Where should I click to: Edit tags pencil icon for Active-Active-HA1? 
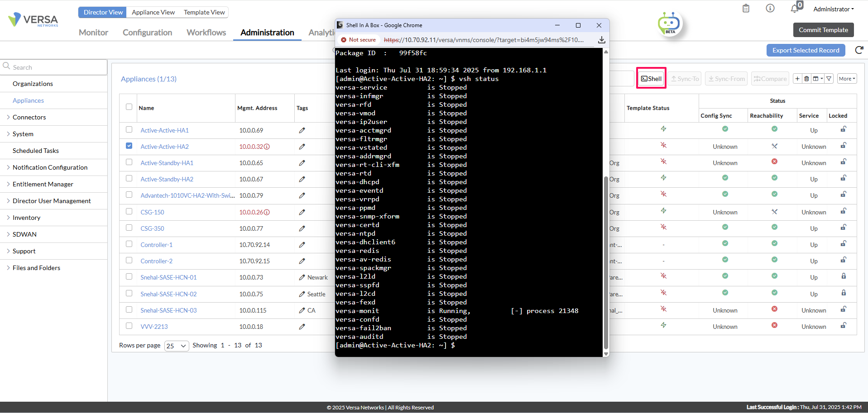point(302,130)
